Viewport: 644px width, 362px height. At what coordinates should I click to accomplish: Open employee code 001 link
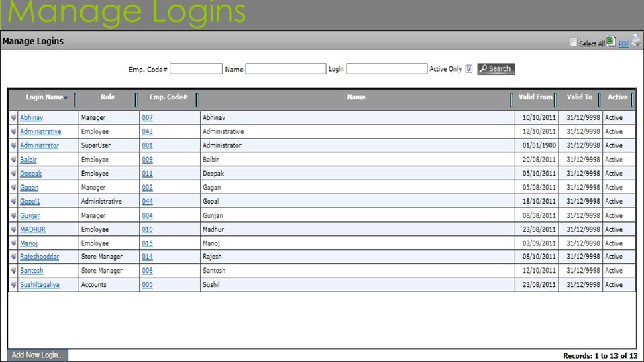point(148,145)
